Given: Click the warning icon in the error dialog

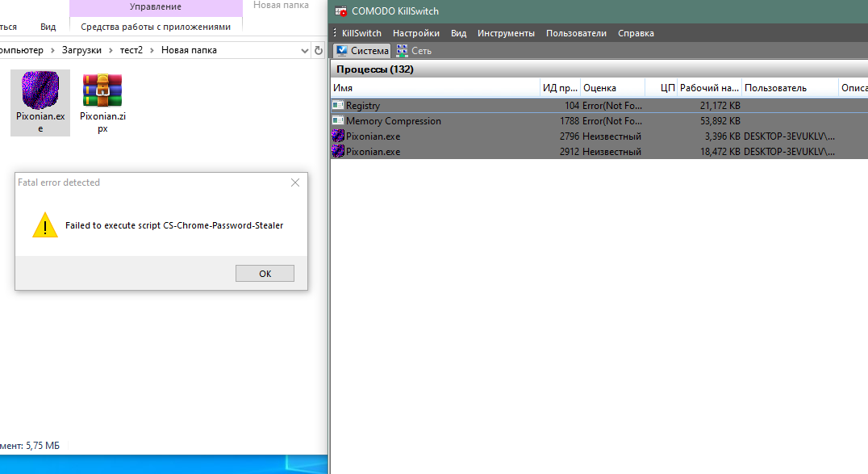Looking at the screenshot, I should (x=45, y=225).
